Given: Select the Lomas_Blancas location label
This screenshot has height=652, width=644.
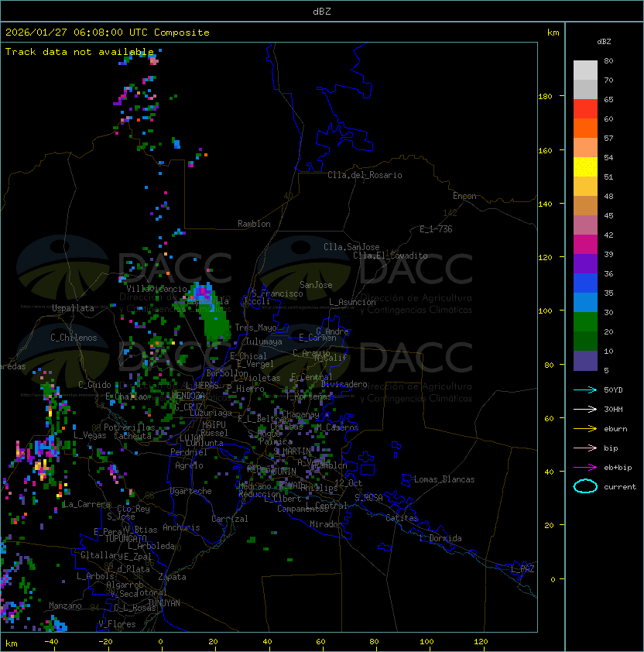Looking at the screenshot, I should pyautogui.click(x=444, y=479).
